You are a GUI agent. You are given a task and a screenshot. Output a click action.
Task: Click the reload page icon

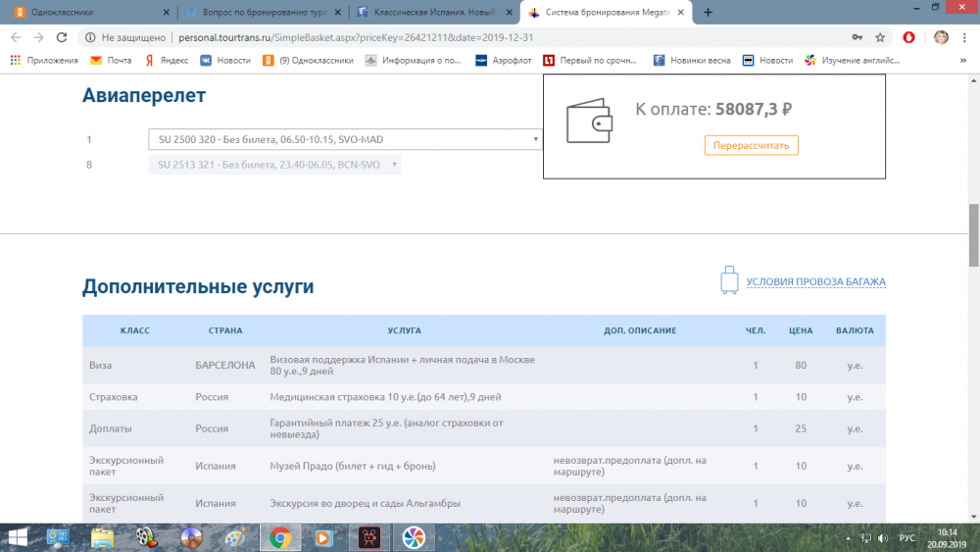tap(62, 37)
